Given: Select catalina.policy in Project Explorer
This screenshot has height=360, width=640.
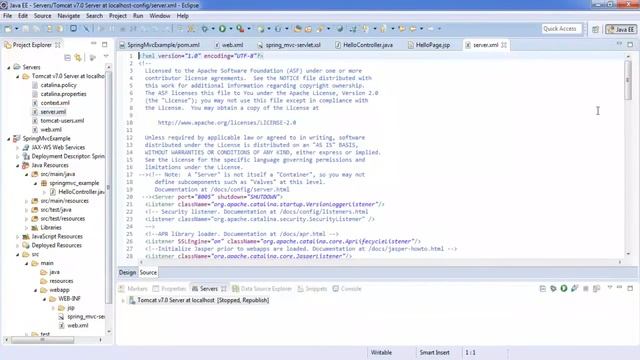Looking at the screenshot, I should pos(58,85).
